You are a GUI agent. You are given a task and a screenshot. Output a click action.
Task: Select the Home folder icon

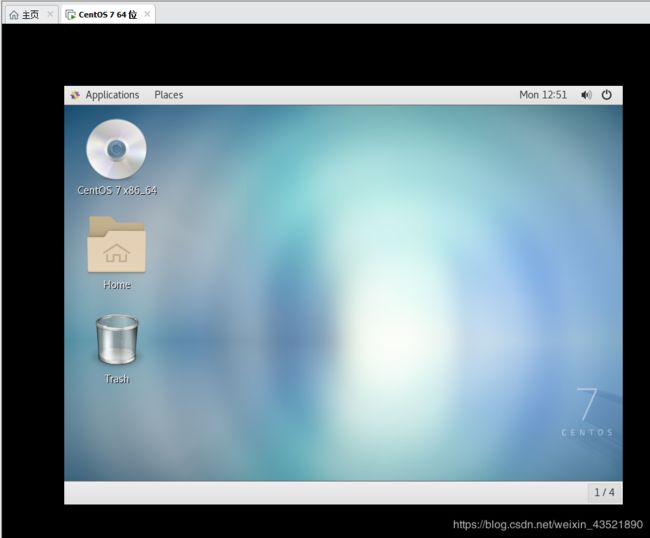[116, 244]
